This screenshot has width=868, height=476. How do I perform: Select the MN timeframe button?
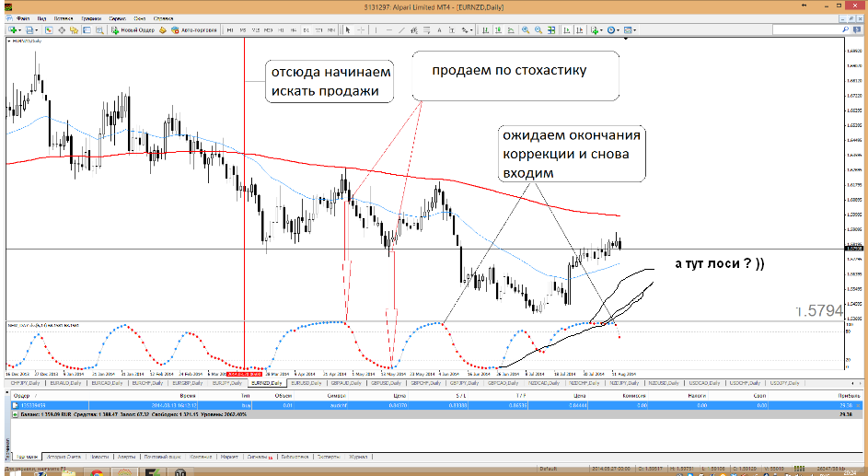[331, 29]
